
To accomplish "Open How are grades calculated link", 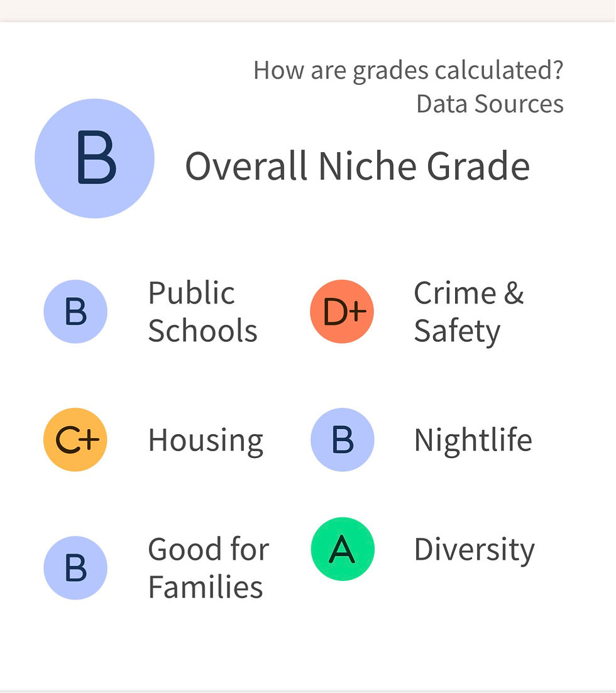I will click(408, 71).
